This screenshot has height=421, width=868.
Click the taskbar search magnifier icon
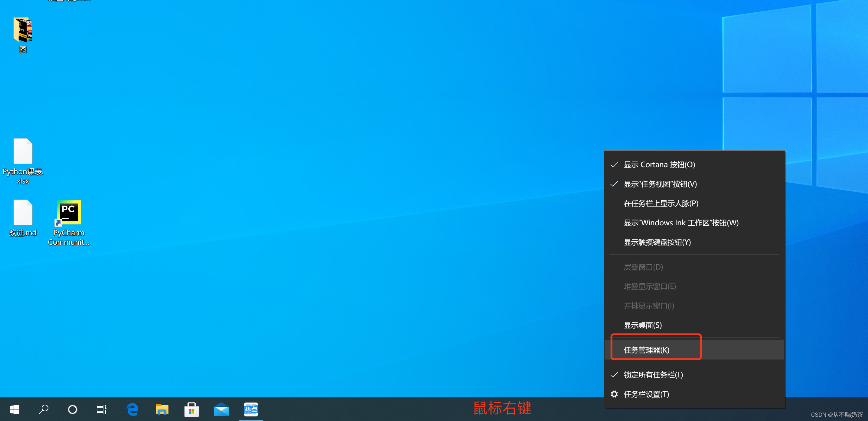[x=44, y=409]
